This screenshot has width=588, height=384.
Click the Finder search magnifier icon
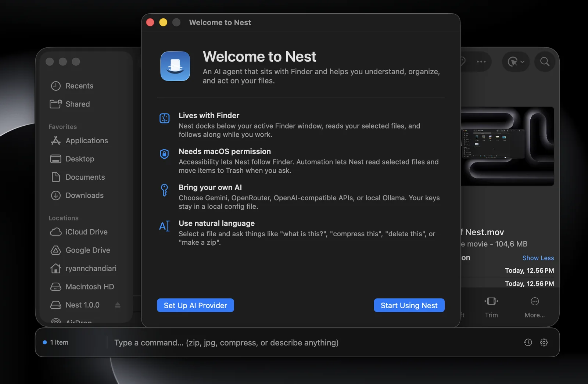click(x=545, y=61)
